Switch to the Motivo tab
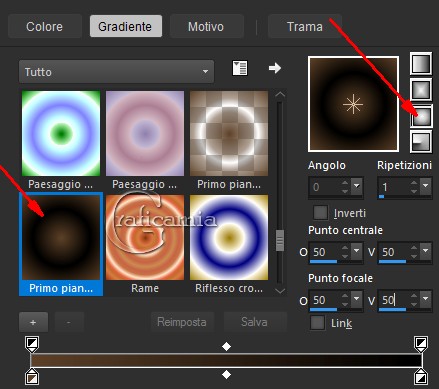The width and height of the screenshot is (439, 389). pyautogui.click(x=207, y=26)
